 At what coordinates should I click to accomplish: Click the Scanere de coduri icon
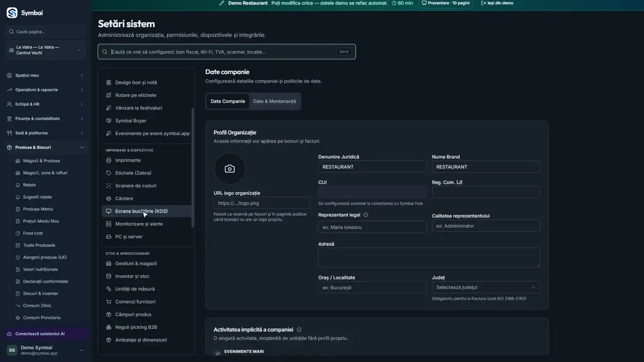(109, 186)
